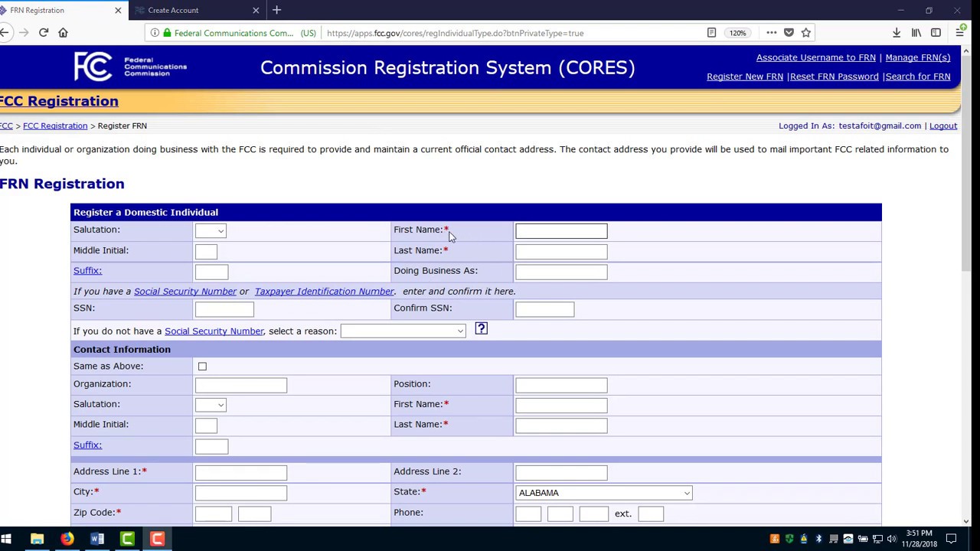This screenshot has width=980, height=551.
Task: Open File Explorer from the taskbar
Action: pyautogui.click(x=37, y=540)
